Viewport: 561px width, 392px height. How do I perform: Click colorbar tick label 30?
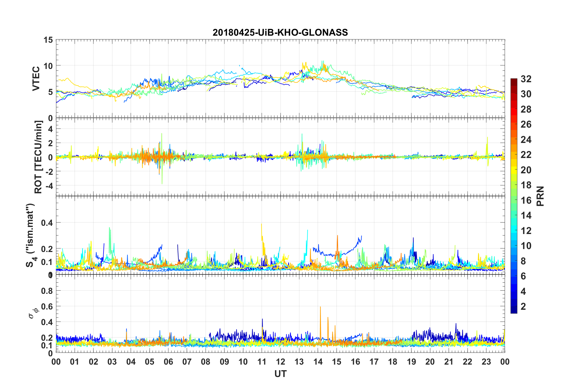click(526, 94)
